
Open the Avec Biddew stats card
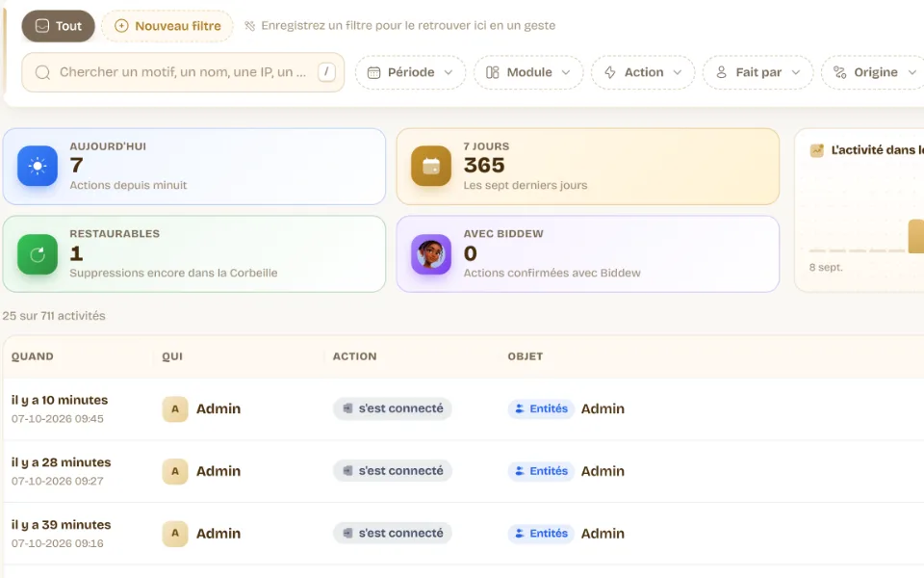[587, 253]
